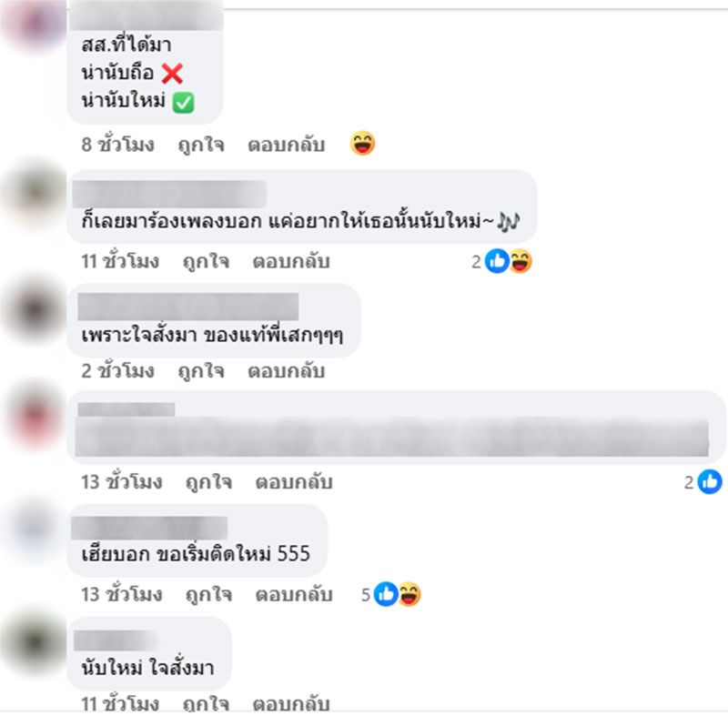
Task: Click the haha reaction on the 8-hour comment
Action: click(362, 143)
